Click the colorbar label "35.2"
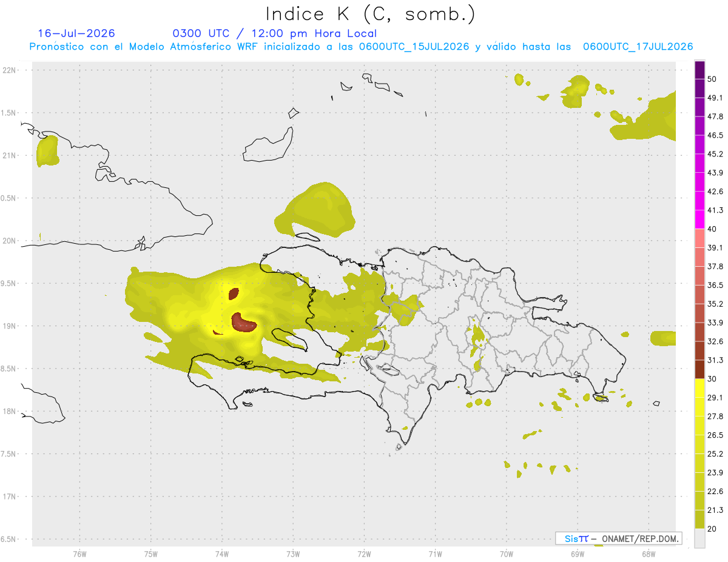Image resolution: width=728 pixels, height=562 pixels. (x=715, y=304)
